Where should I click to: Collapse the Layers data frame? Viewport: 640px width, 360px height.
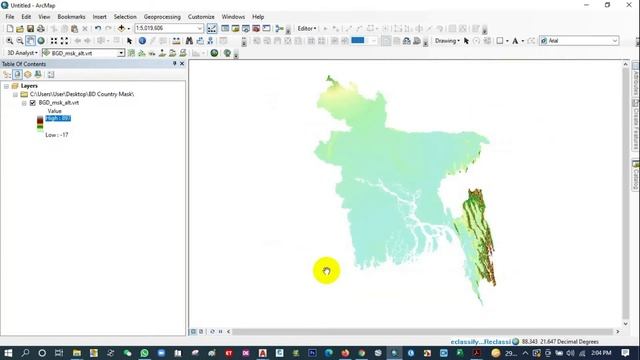[x=7, y=86]
